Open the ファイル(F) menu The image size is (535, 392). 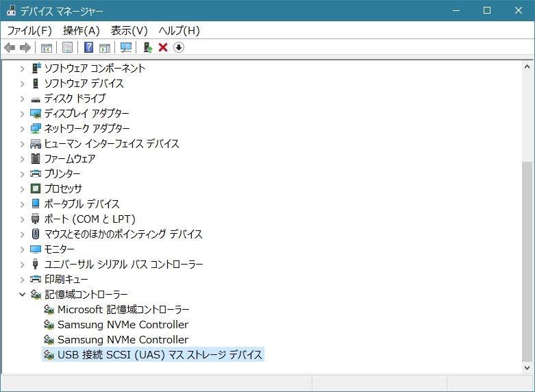[29, 30]
